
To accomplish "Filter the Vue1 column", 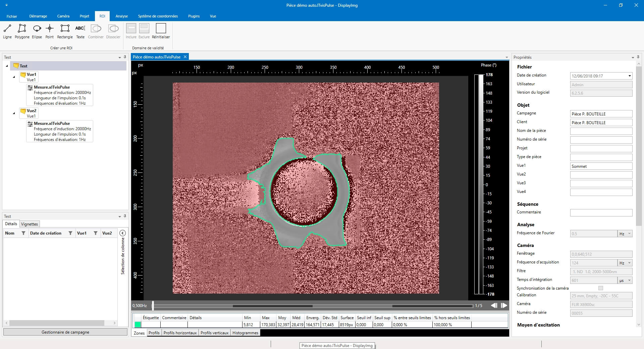I will click(96, 233).
